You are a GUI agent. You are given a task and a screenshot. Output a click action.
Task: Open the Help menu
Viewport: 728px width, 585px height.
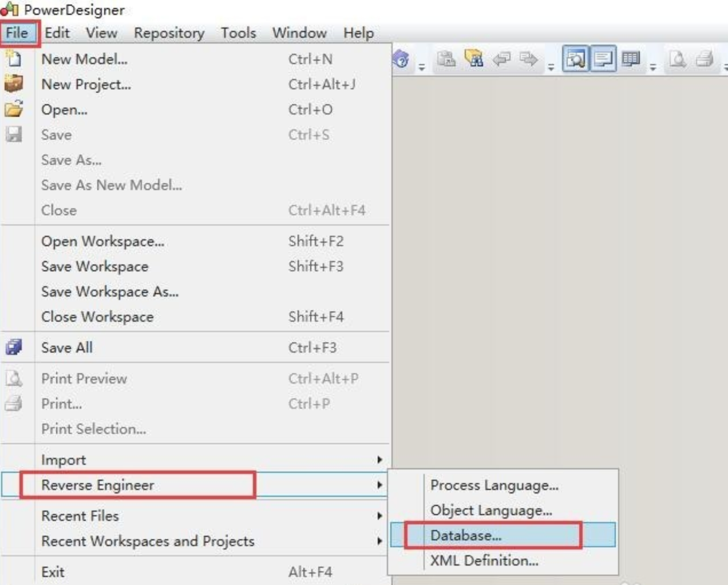tap(358, 33)
